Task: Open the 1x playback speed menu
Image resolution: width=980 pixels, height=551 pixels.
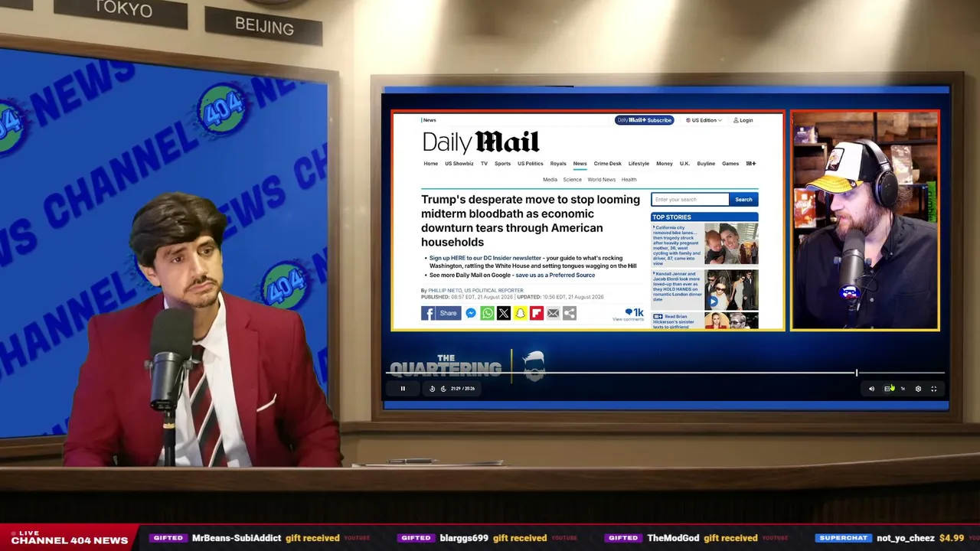Action: [x=903, y=389]
